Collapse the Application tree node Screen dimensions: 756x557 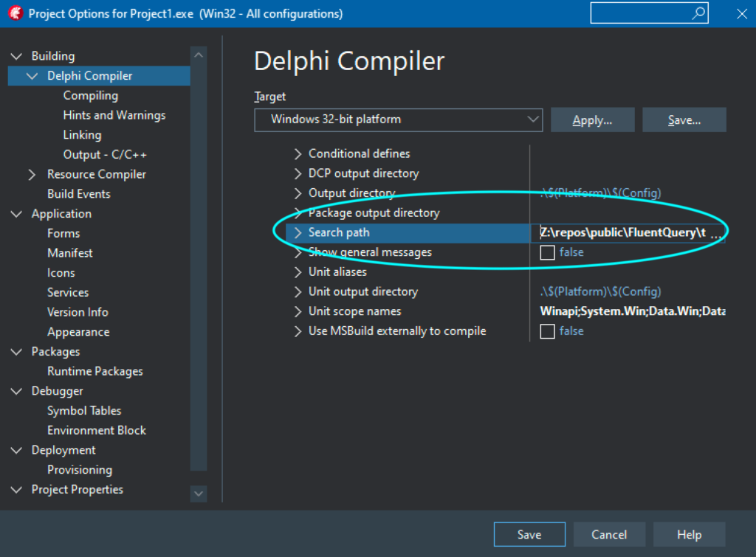pos(16,214)
